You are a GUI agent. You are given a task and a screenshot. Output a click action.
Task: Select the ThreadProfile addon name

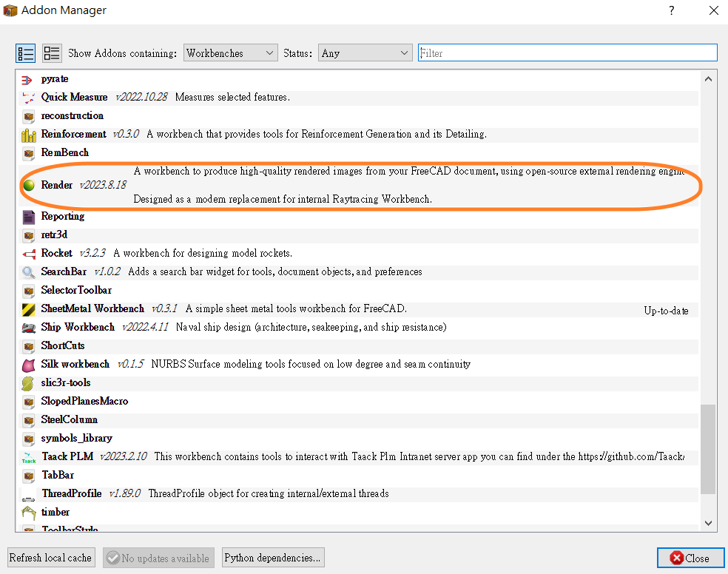tap(72, 493)
